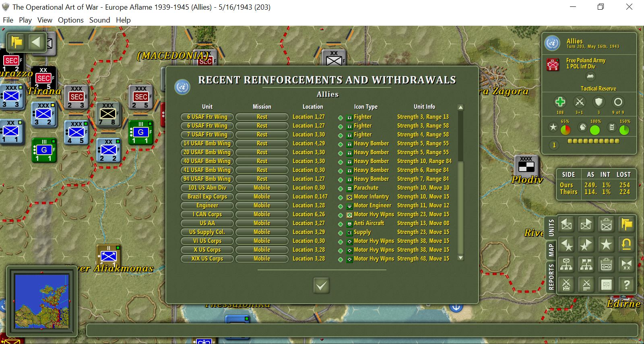This screenshot has width=644, height=344.
Task: Open help question mark icon
Action: [626, 285]
